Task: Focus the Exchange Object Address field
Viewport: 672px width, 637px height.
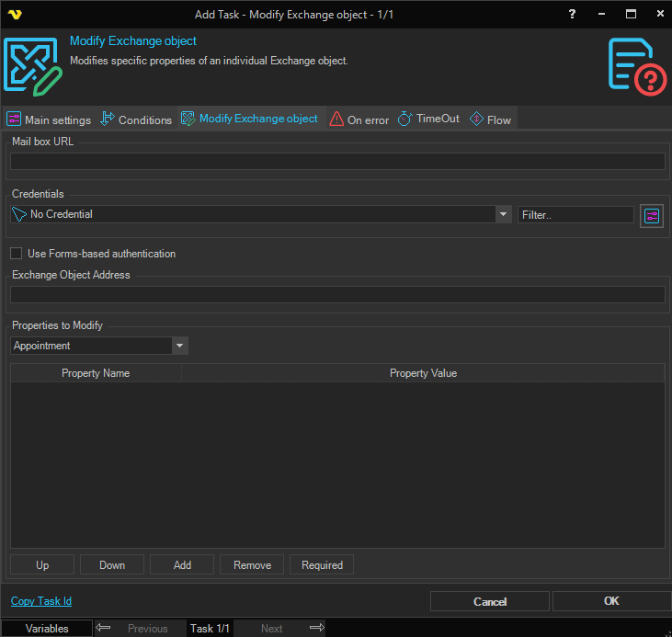Action: (336, 295)
